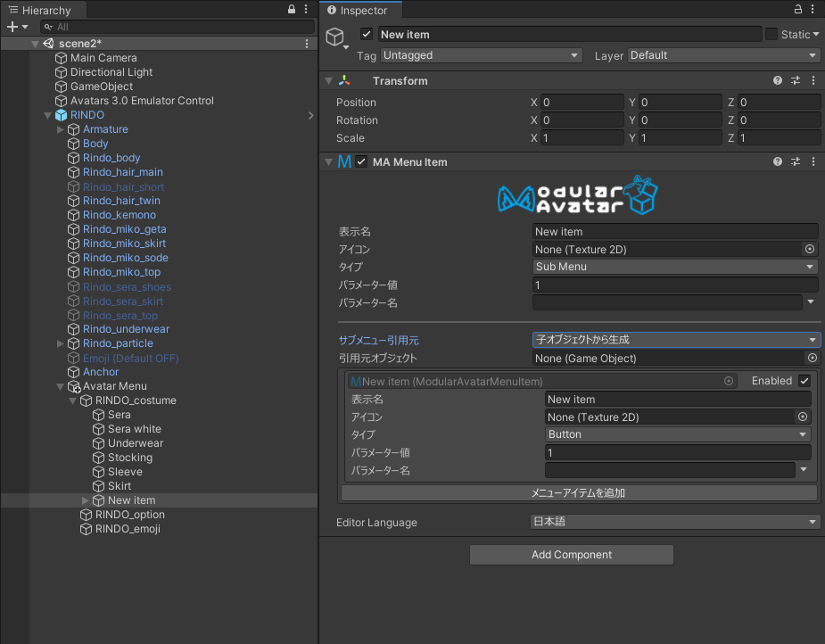Open MA Menu Item help icon
Screen dimensions: 825x644
tap(778, 161)
